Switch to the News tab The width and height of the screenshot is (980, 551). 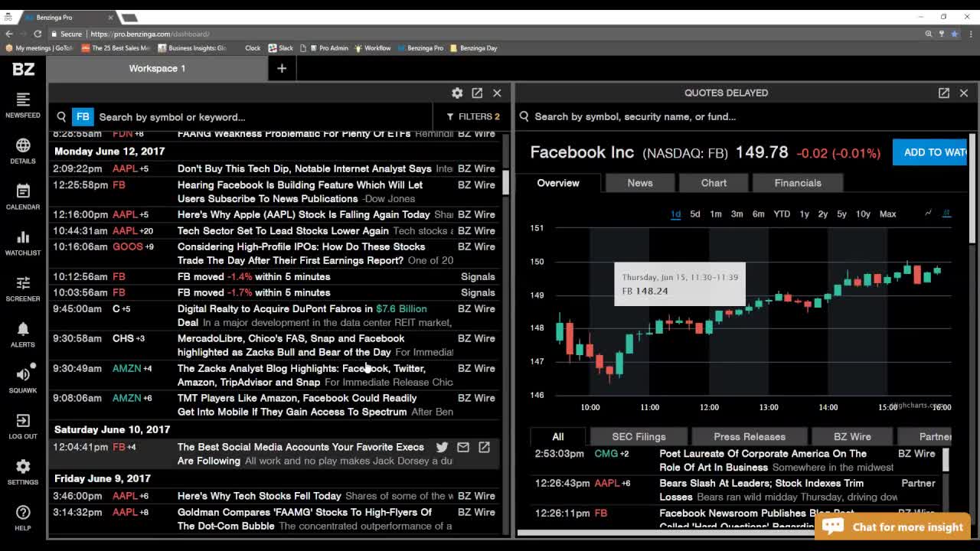click(x=640, y=183)
